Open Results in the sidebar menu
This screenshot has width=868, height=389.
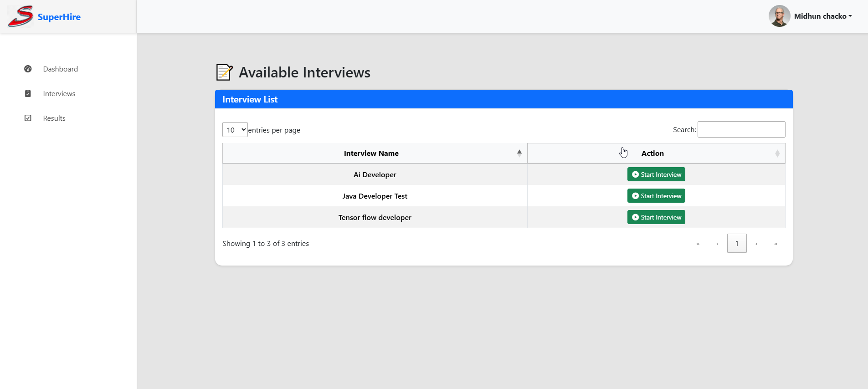coord(54,118)
